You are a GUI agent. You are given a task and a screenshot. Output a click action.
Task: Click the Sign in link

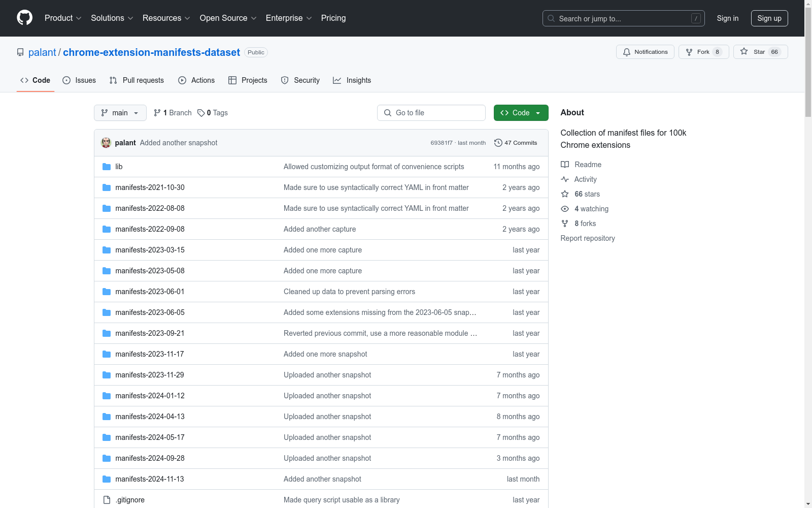[728, 18]
